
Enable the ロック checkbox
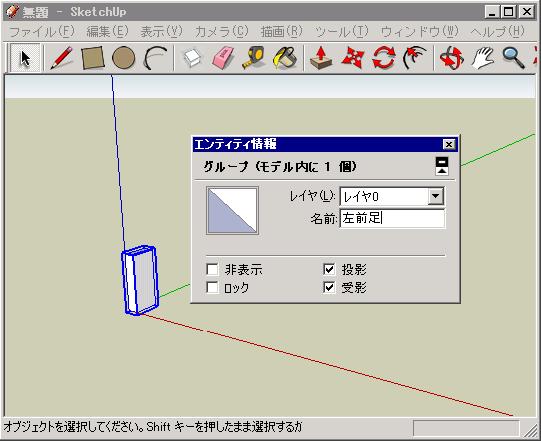click(x=212, y=287)
